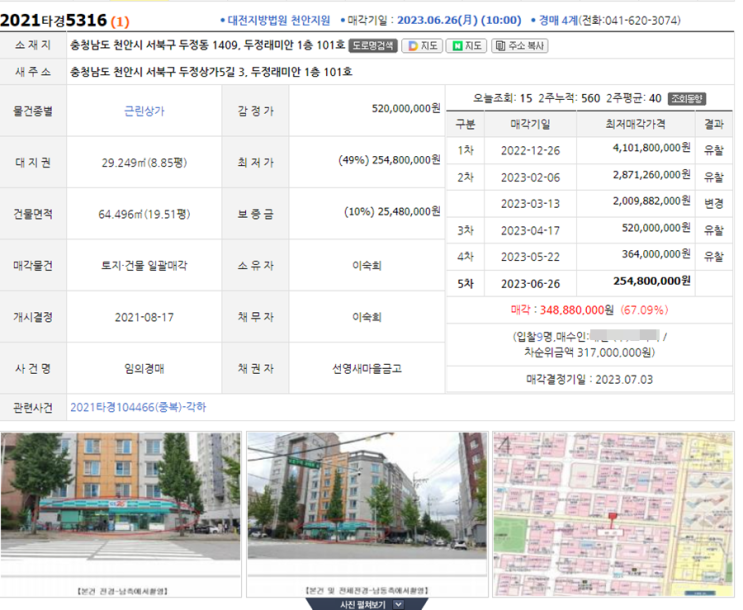Copy the address with 주소 복사 button

pos(520,46)
